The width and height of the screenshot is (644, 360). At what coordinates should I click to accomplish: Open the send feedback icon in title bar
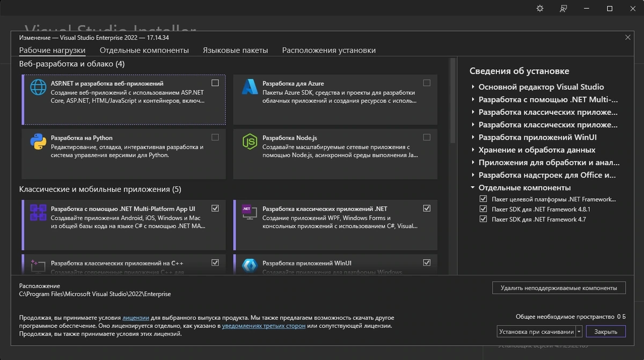point(563,9)
